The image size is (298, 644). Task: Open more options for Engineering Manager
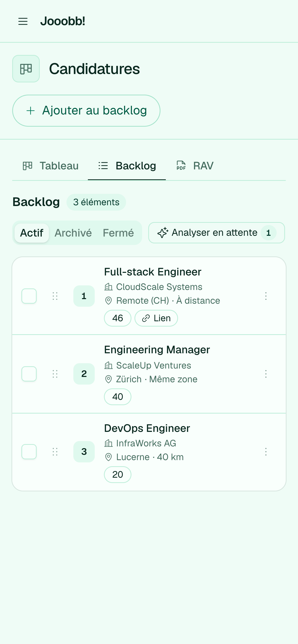(x=266, y=374)
